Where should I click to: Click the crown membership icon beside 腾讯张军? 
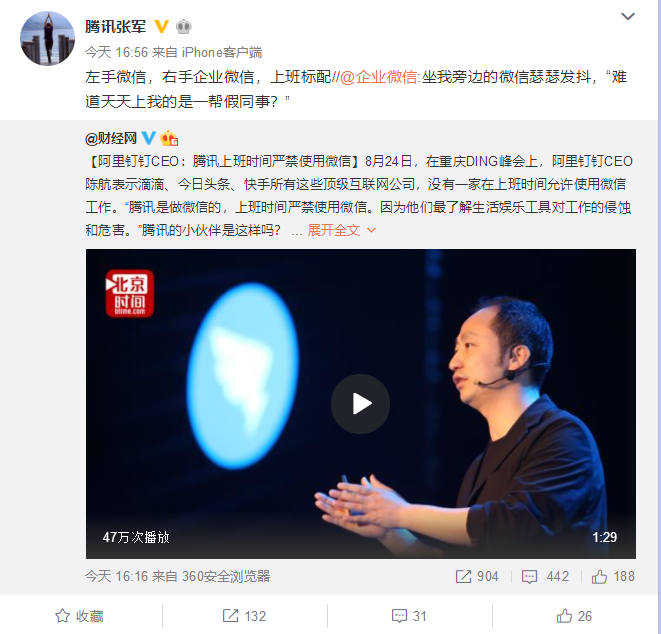[x=183, y=27]
